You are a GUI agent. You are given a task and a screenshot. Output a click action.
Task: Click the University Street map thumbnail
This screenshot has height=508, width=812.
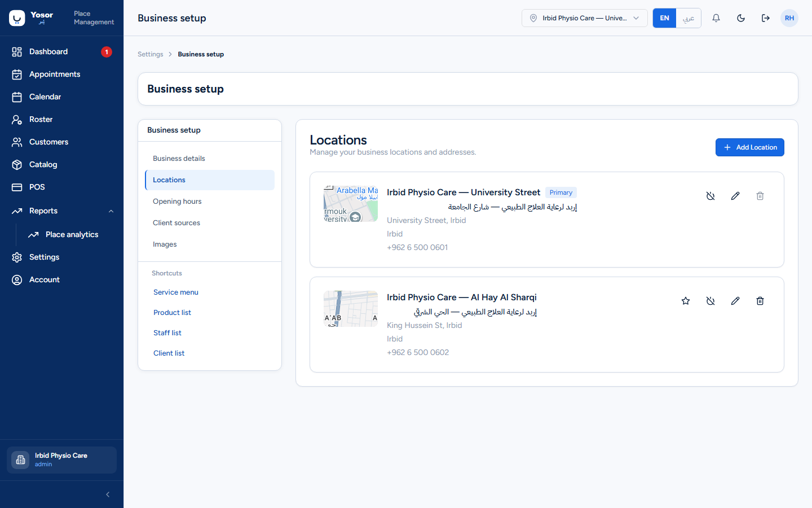point(351,204)
